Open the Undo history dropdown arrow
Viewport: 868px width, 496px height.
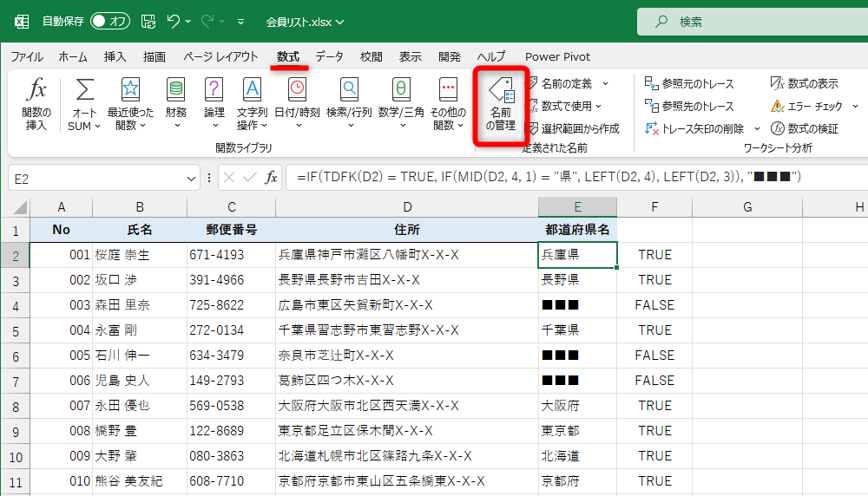tap(188, 22)
